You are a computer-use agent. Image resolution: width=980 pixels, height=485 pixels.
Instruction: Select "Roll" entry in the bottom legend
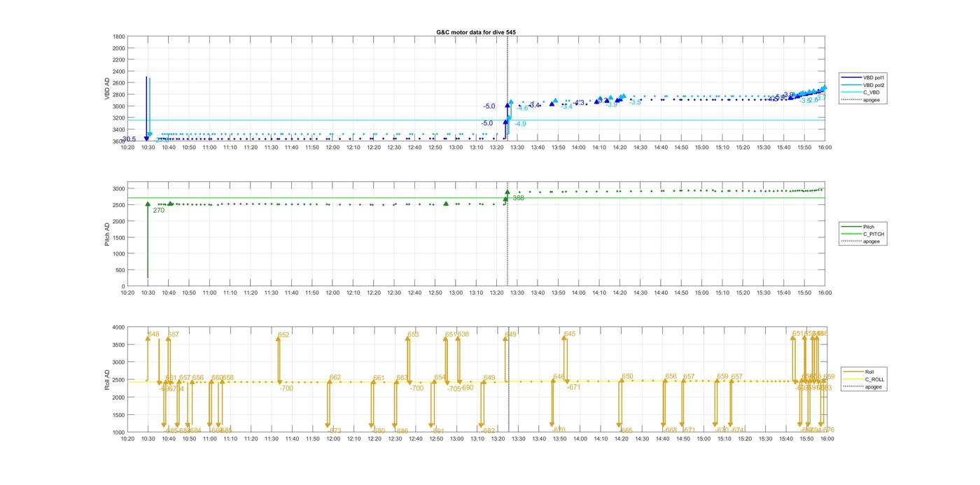tap(869, 372)
